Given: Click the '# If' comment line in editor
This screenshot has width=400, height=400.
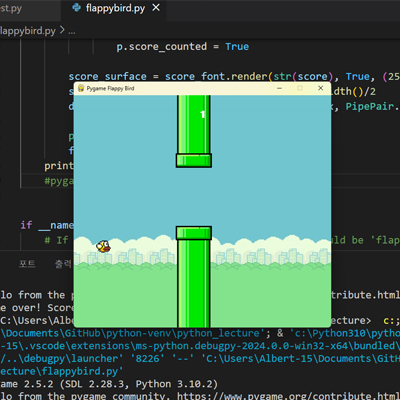Looking at the screenshot, I should (x=57, y=240).
